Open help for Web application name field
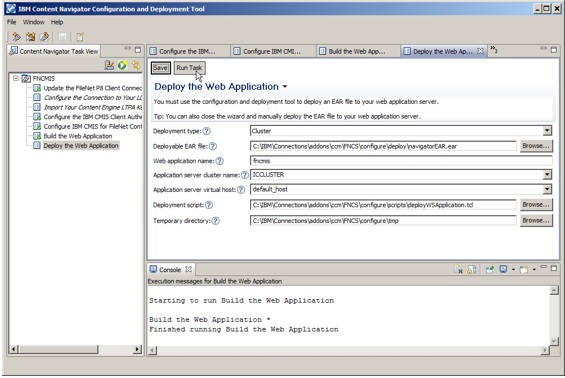Image resolution: width=565 pixels, height=378 pixels. (219, 161)
